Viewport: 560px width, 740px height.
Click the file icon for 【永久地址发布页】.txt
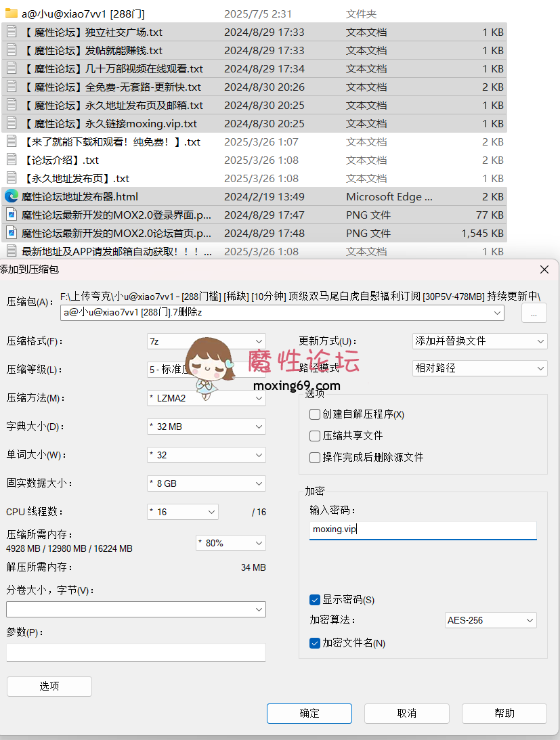(12, 178)
